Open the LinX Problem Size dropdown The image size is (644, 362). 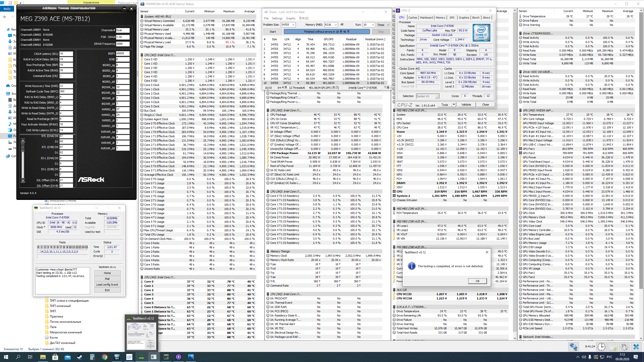tap(293, 25)
